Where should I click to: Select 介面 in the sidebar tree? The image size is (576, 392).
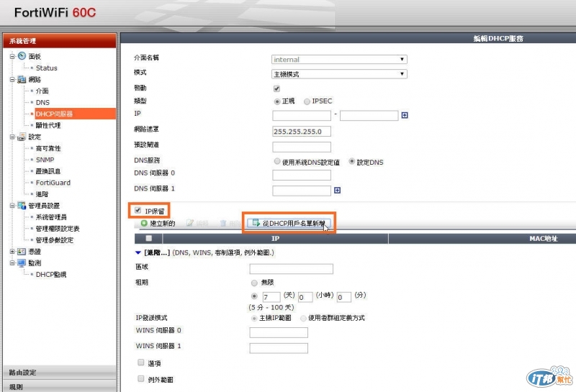pyautogui.click(x=42, y=91)
